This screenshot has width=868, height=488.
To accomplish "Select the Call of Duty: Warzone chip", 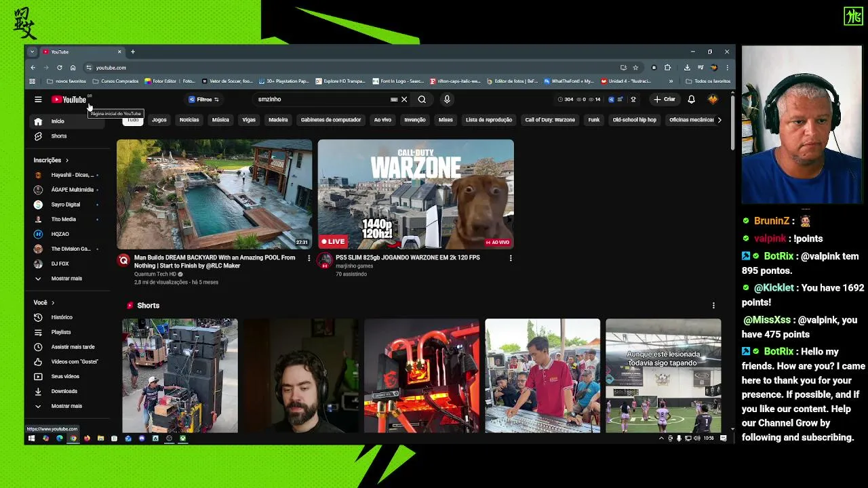I will [x=550, y=120].
